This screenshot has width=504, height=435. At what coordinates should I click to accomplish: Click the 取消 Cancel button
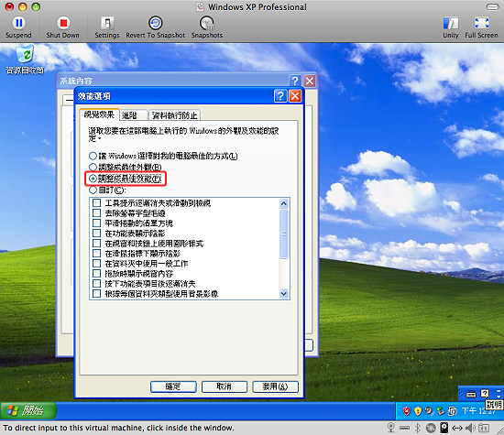click(225, 386)
